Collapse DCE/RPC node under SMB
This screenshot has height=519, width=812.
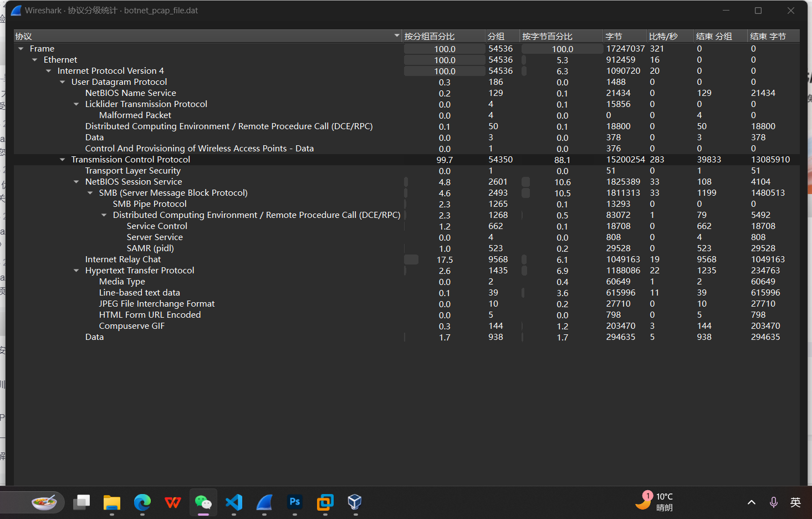coord(104,215)
